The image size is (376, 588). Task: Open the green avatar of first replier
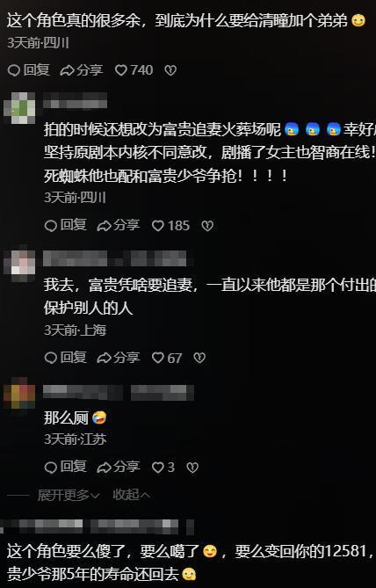19,108
